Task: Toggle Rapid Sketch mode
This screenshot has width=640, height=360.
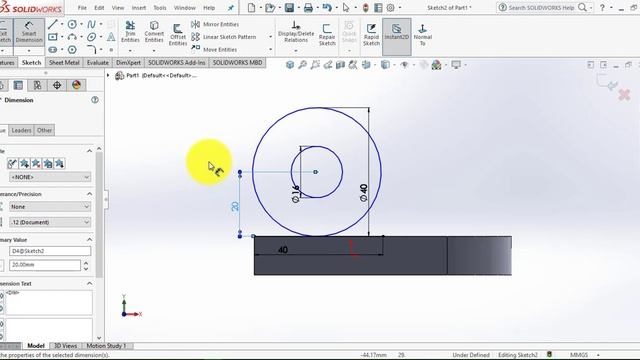Action: coord(371,34)
